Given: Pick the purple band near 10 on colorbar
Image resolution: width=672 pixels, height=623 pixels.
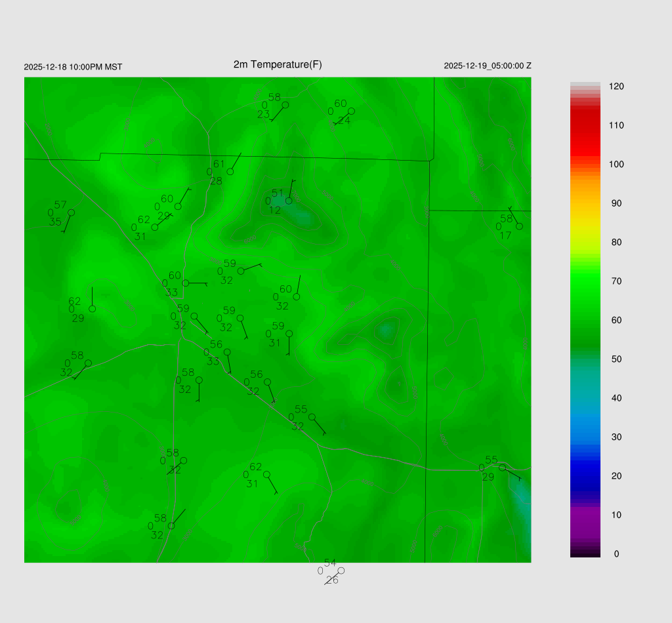Looking at the screenshot, I should pos(585,515).
